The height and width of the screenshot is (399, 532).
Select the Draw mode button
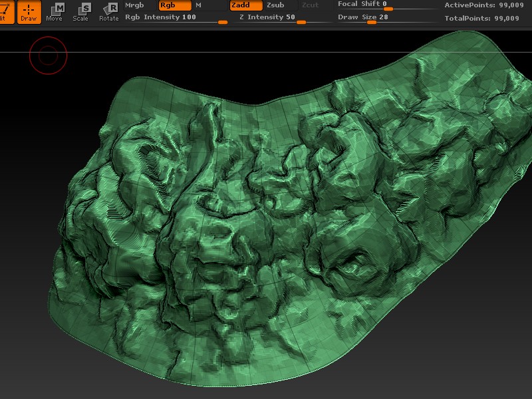pos(29,12)
